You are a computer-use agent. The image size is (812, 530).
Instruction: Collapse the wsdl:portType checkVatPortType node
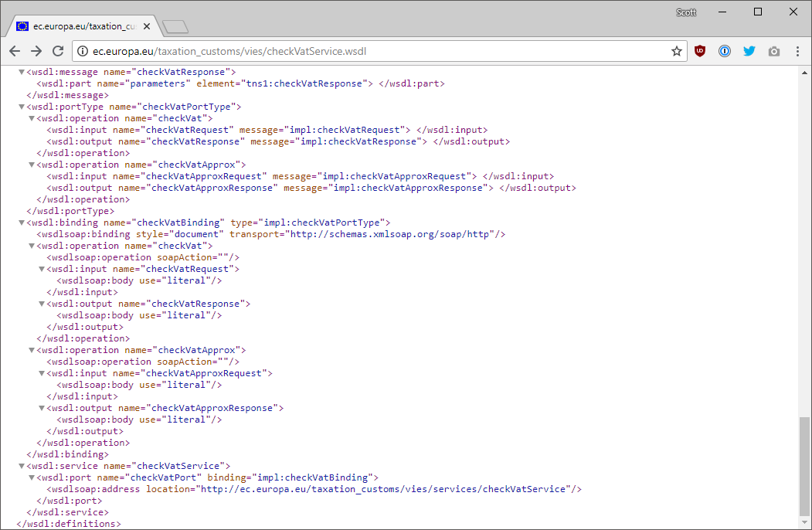[x=22, y=107]
